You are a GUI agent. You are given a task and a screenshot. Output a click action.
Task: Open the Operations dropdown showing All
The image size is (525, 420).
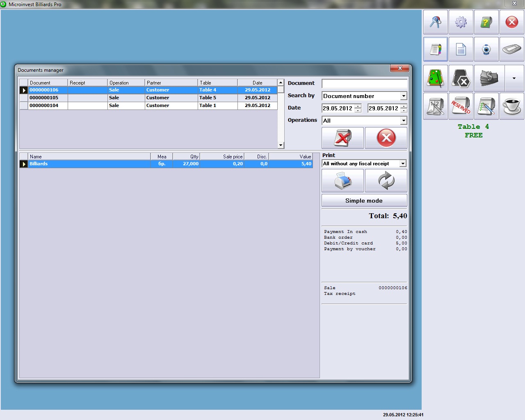tap(404, 121)
